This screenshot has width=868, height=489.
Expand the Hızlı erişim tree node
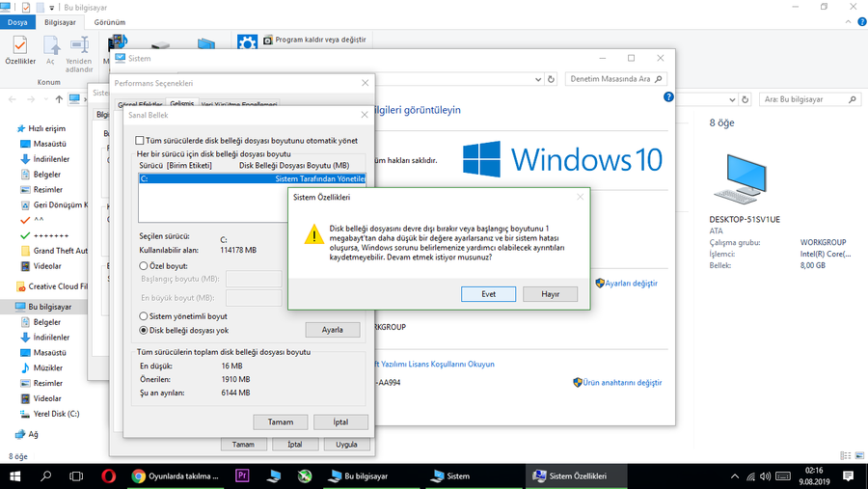(x=9, y=128)
